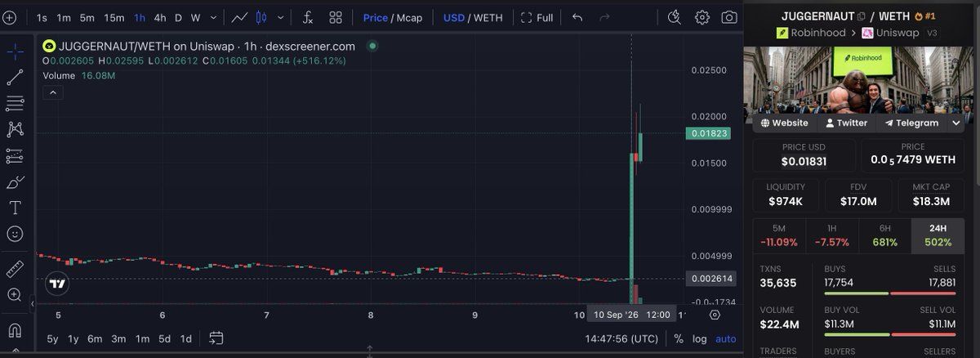Show the 5M price change tab
980x358 pixels.
coord(778,235)
